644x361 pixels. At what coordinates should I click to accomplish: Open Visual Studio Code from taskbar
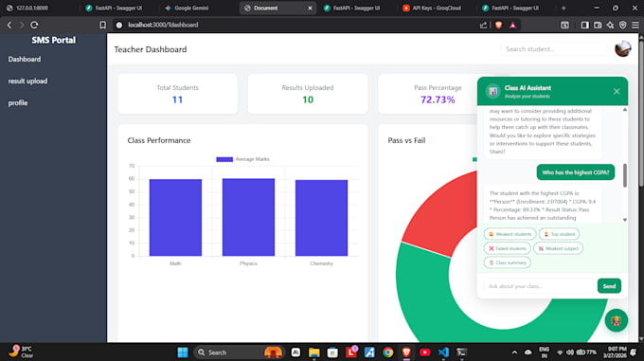[x=443, y=352]
